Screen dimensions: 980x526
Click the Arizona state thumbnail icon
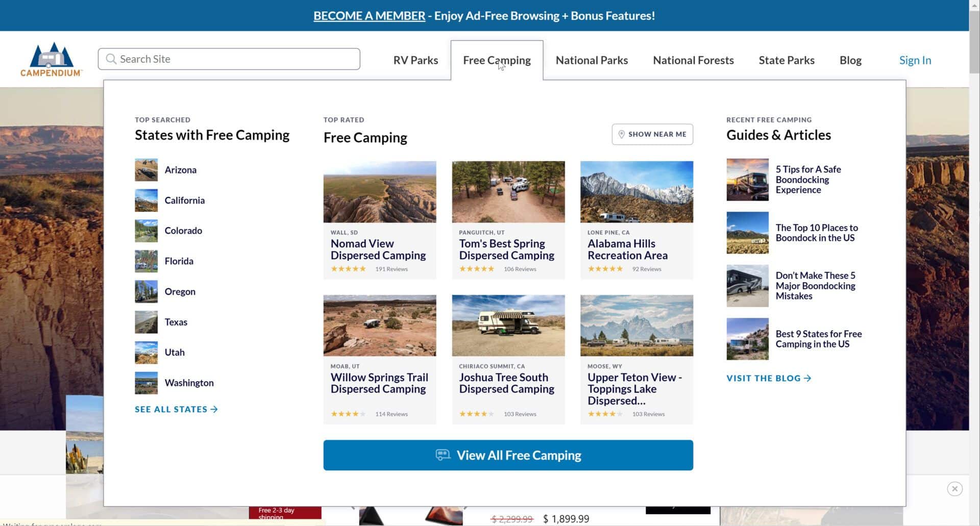tap(146, 170)
